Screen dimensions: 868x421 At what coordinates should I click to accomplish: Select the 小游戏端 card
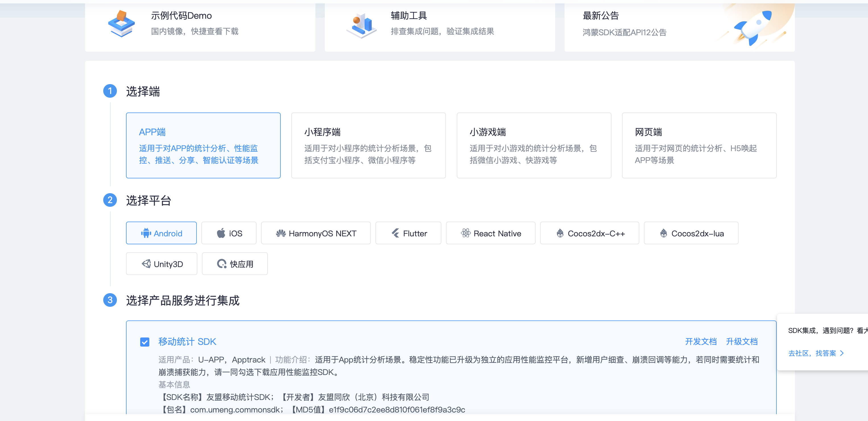(534, 145)
